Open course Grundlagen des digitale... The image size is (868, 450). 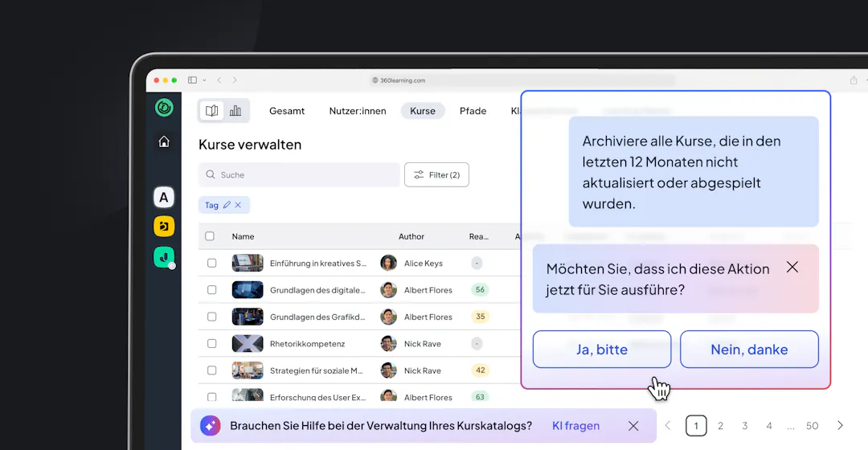pyautogui.click(x=317, y=290)
